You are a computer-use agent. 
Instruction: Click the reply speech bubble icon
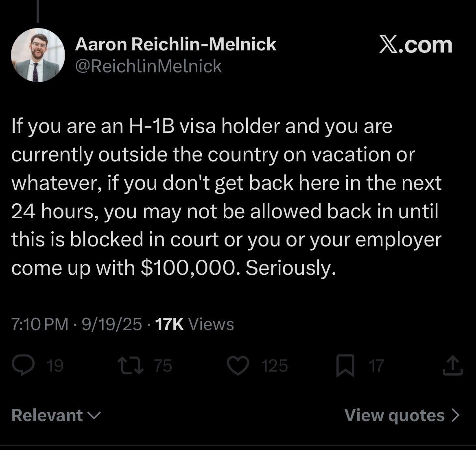pyautogui.click(x=23, y=365)
